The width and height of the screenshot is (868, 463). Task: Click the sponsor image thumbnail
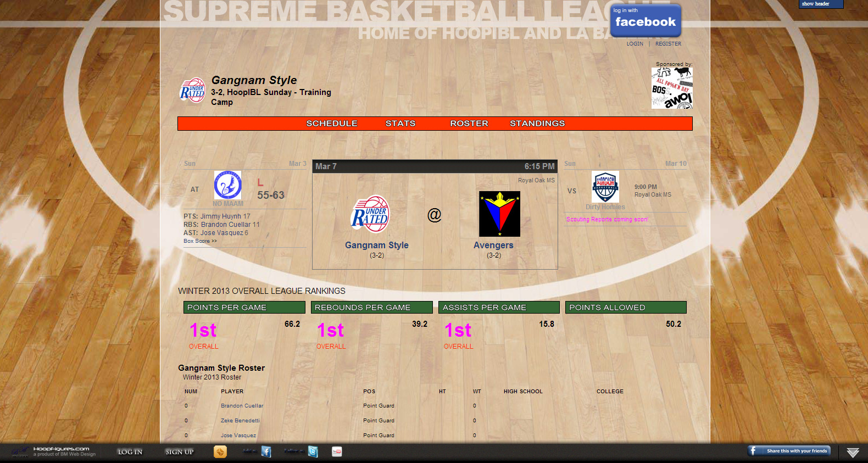[671, 88]
